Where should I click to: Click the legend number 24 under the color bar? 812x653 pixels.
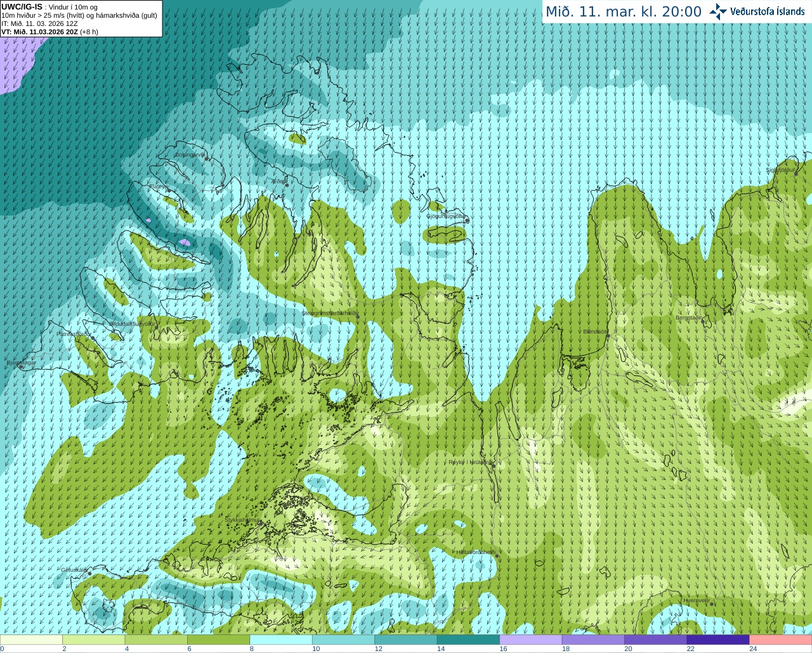753,649
